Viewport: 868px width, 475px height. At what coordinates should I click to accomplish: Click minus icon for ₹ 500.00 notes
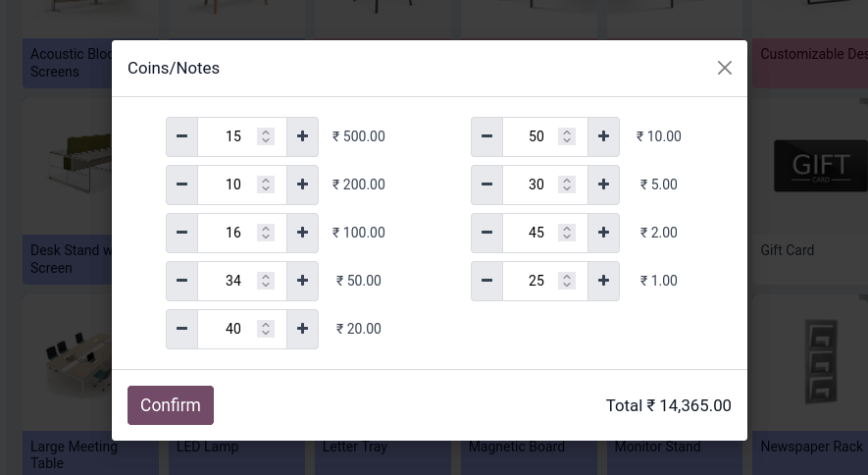[x=181, y=136]
